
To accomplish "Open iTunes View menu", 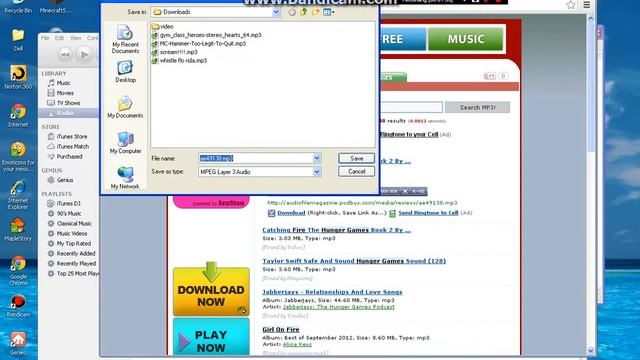I will [x=76, y=38].
